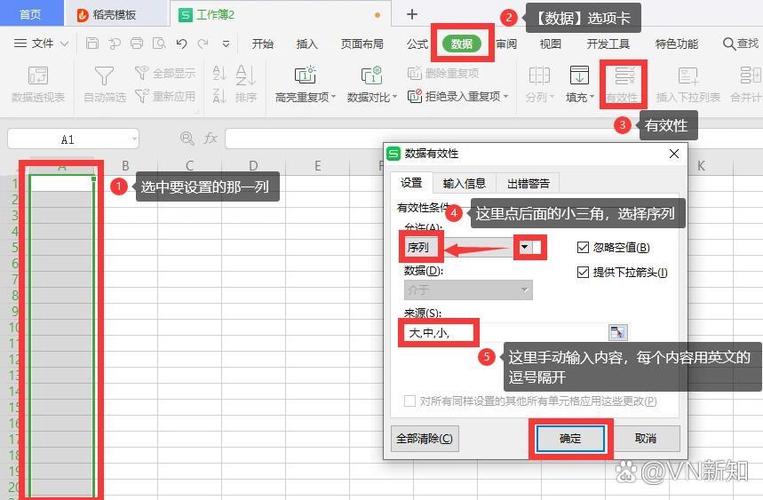Open 分列 text to columns

[540, 84]
